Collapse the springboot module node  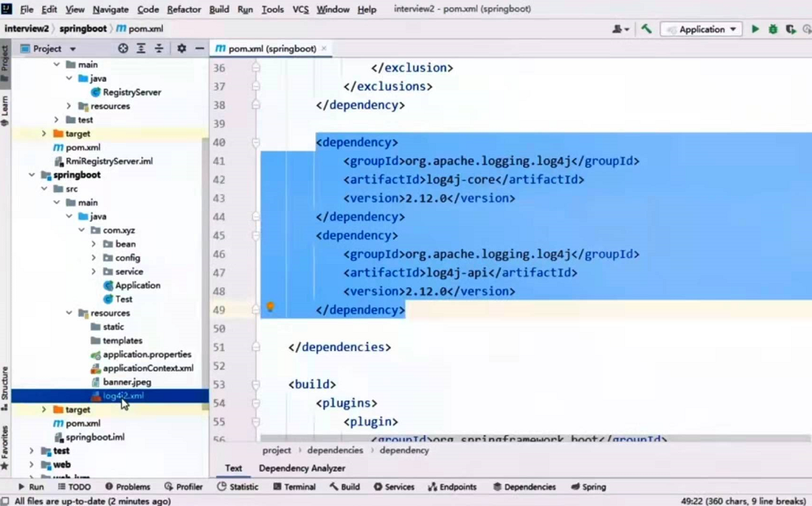pos(32,175)
